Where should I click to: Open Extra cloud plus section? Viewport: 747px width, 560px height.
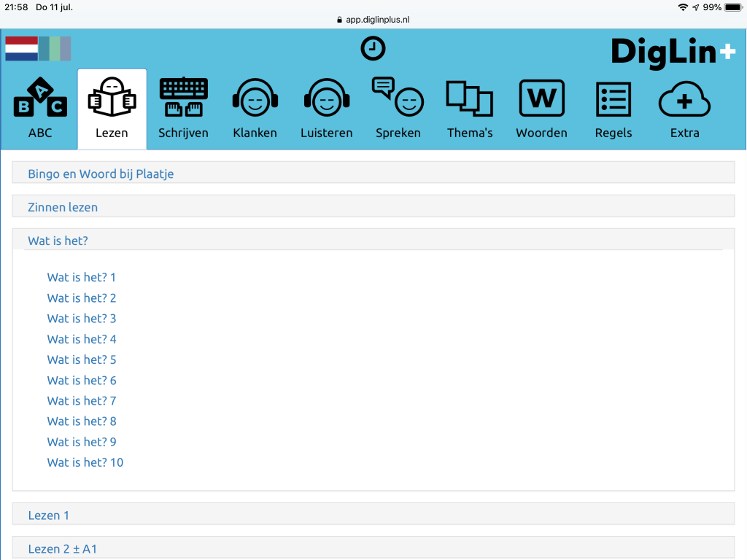tap(684, 108)
